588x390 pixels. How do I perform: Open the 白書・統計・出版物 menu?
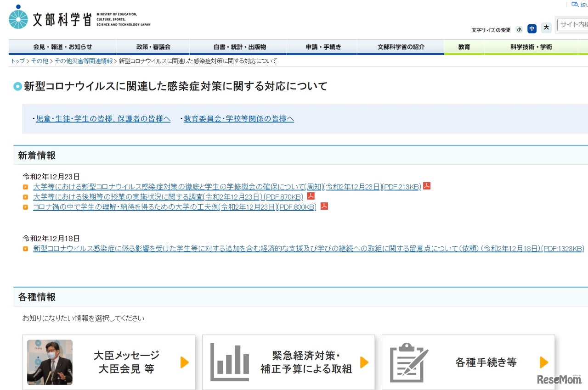pyautogui.click(x=239, y=47)
